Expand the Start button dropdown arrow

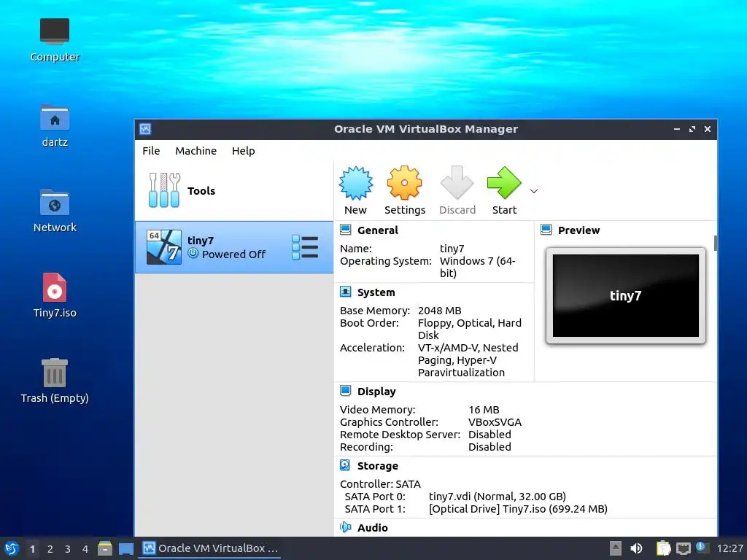point(534,191)
